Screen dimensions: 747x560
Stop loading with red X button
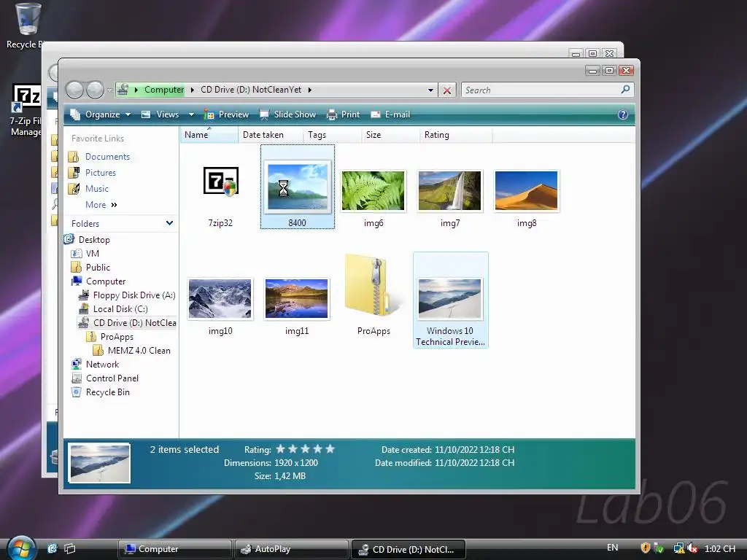(x=447, y=90)
